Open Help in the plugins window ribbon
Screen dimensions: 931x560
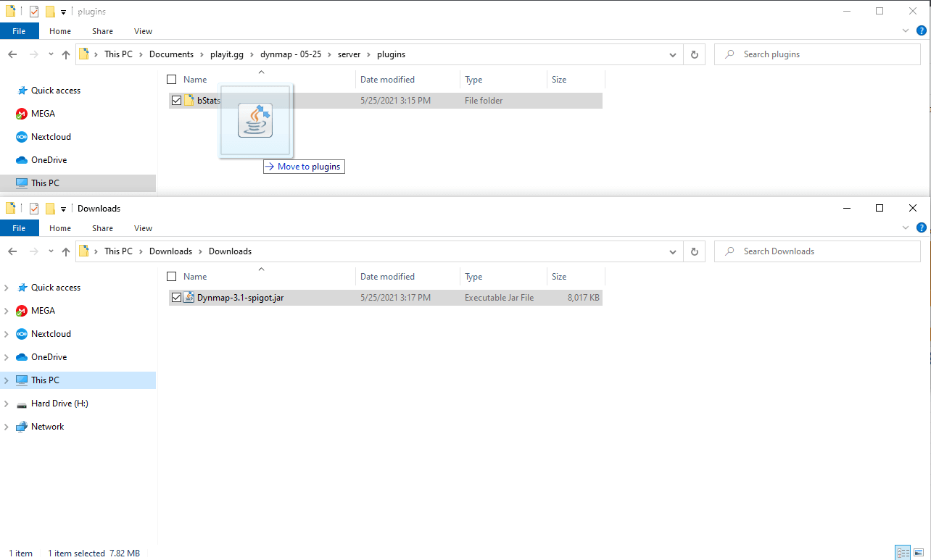[921, 31]
